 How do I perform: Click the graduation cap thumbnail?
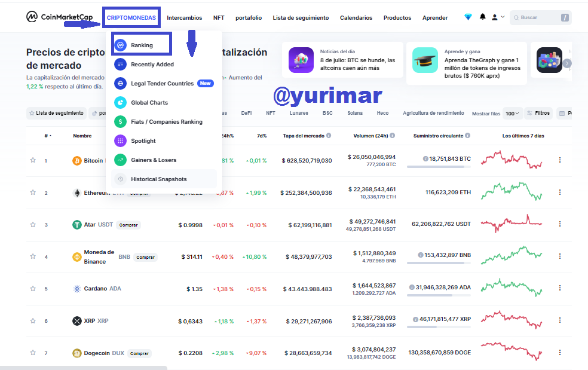[x=425, y=60]
